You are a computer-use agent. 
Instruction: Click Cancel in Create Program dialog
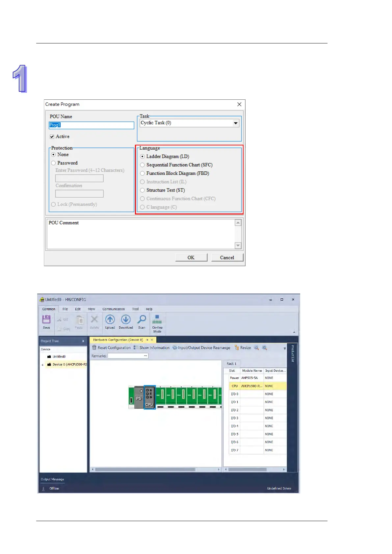pos(227,258)
